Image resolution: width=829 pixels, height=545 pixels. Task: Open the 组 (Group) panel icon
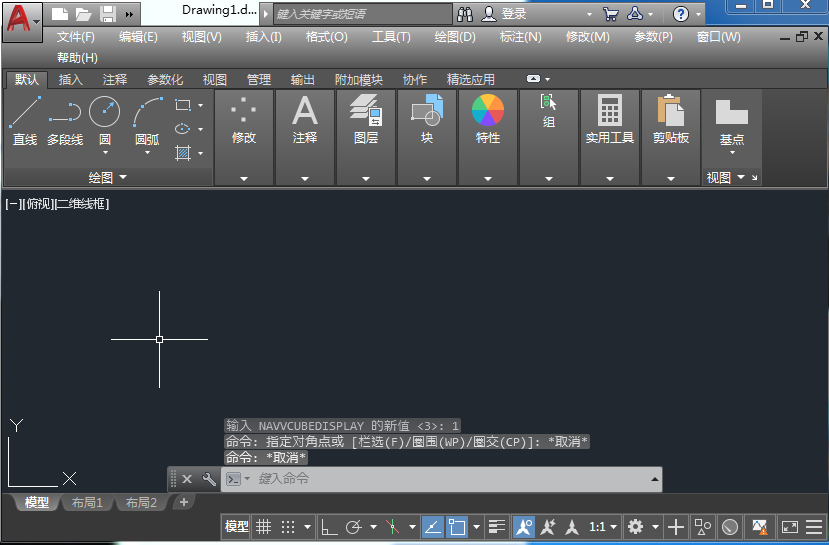pyautogui.click(x=549, y=111)
